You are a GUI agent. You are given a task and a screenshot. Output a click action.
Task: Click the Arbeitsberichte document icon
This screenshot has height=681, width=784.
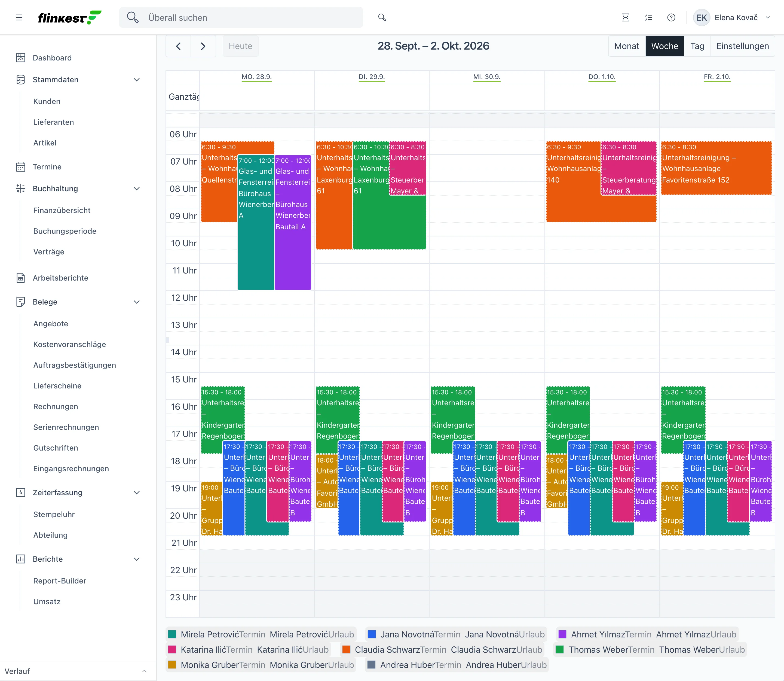20,278
